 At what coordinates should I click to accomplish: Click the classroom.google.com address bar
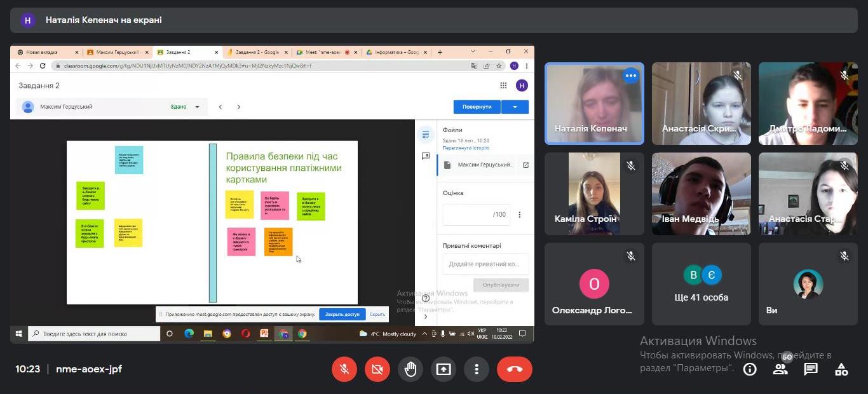[x=261, y=65]
